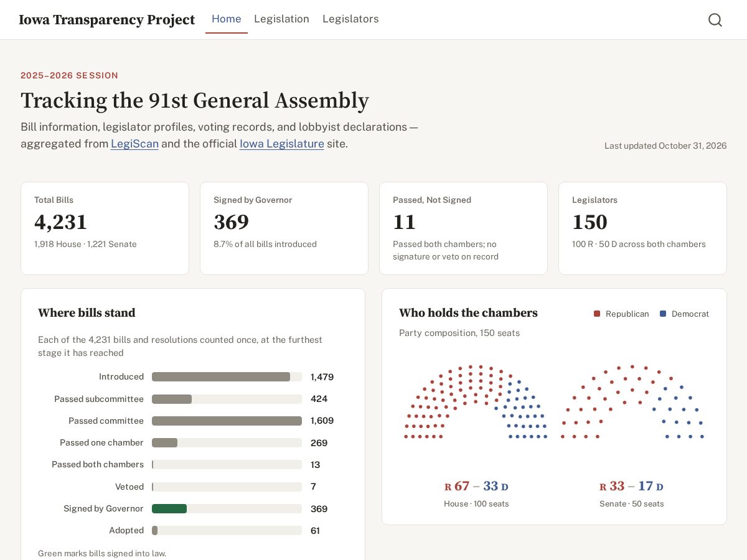Click '1,918 House · 1,221 Senate' text
The height and width of the screenshot is (560, 747).
pyautogui.click(x=85, y=245)
